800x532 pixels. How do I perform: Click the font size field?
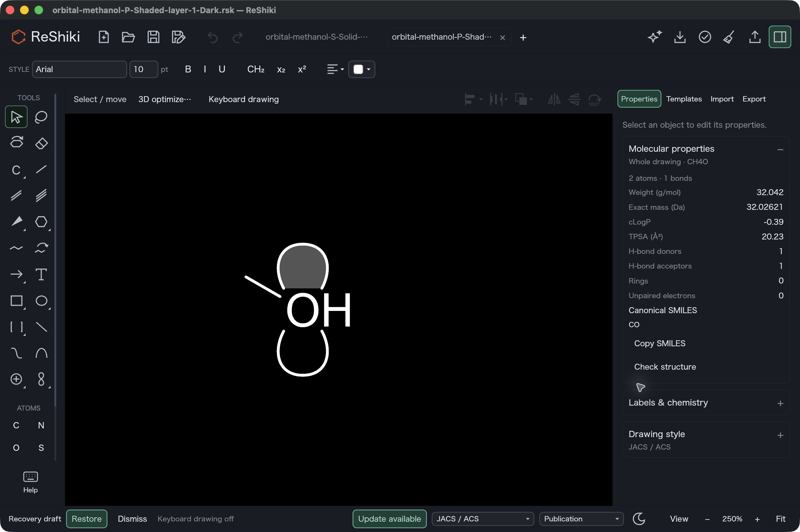[x=143, y=69]
